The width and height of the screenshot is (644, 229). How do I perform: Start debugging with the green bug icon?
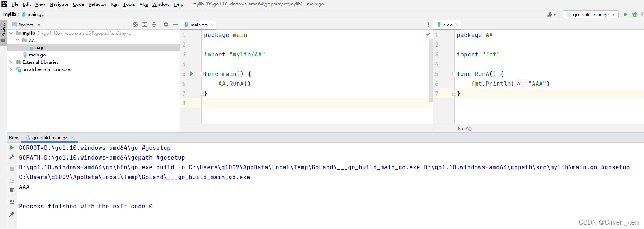[x=635, y=14]
